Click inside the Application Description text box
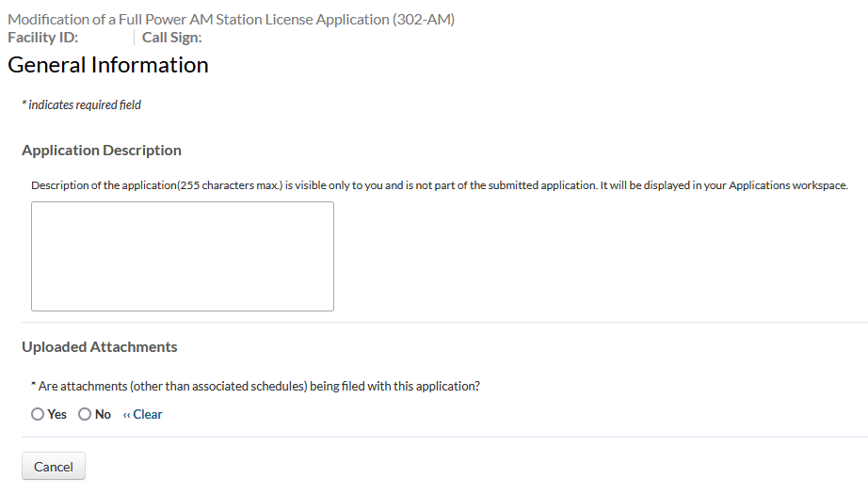This screenshot has height=494, width=868. 182,256
